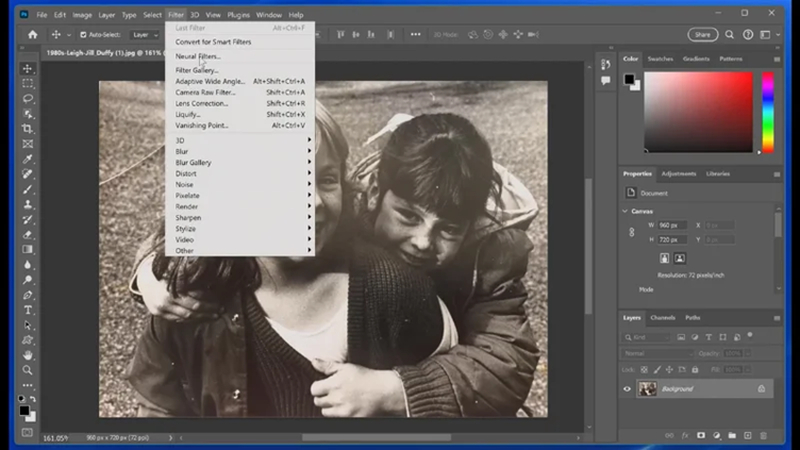Open the layer blend mode Normal dropdown
The width and height of the screenshot is (800, 450).
[x=658, y=353]
